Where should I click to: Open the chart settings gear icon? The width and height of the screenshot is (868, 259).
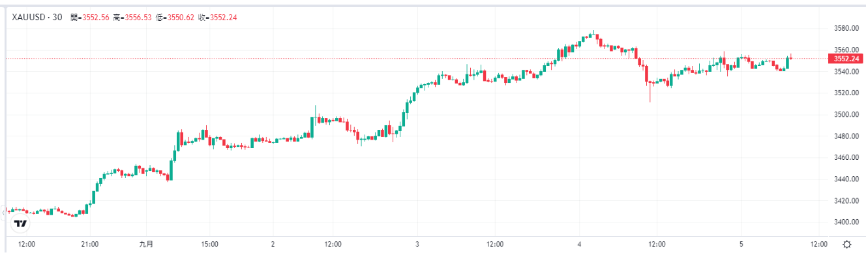click(846, 245)
